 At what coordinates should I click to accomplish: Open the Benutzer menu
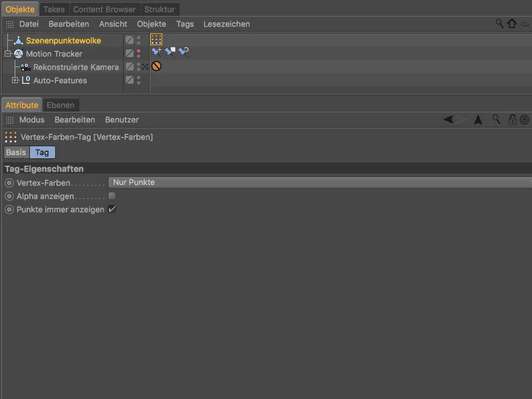click(122, 120)
